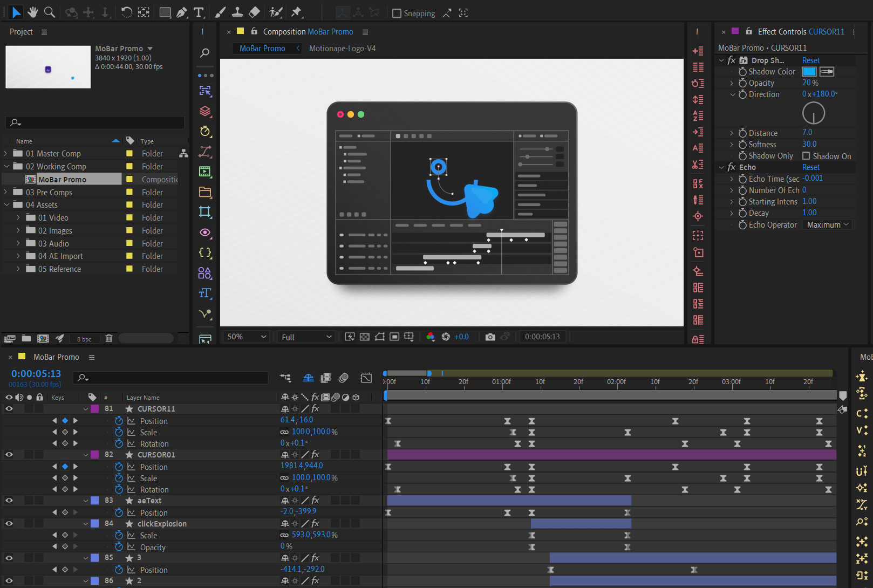Click the new composition icon in Project panel
Image resolution: width=873 pixels, height=588 pixels.
(x=43, y=338)
